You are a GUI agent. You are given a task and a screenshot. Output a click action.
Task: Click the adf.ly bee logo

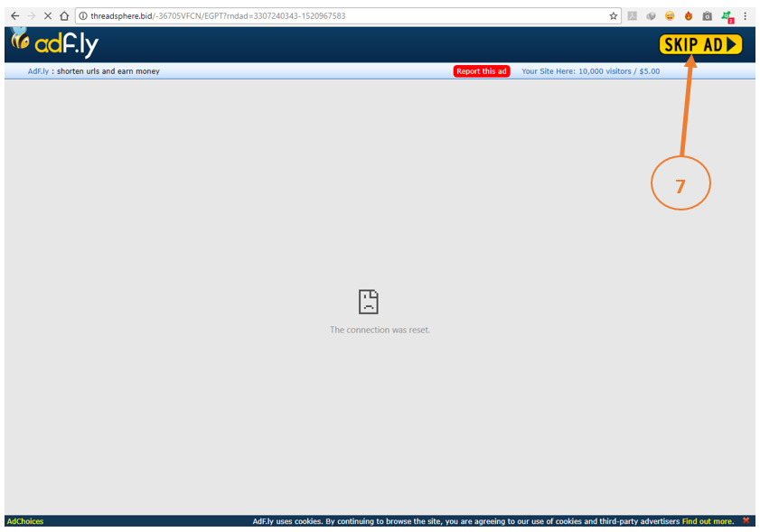tap(54, 43)
